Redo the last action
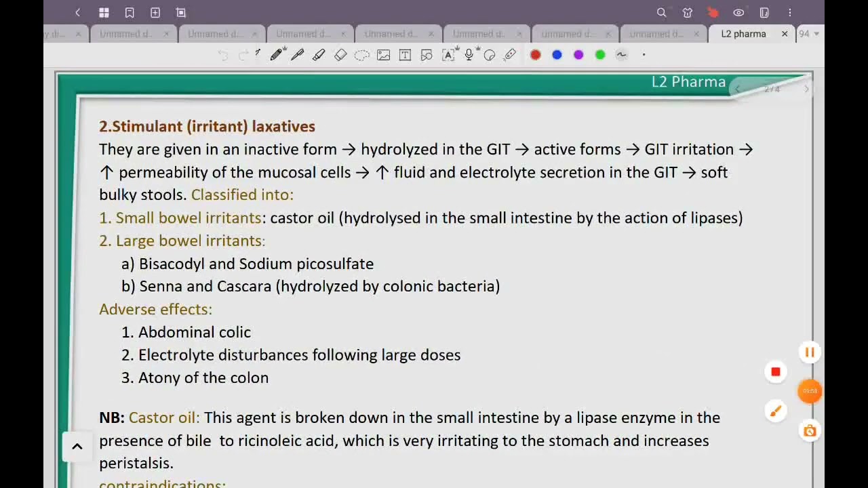The height and width of the screenshot is (488, 868). click(x=243, y=55)
